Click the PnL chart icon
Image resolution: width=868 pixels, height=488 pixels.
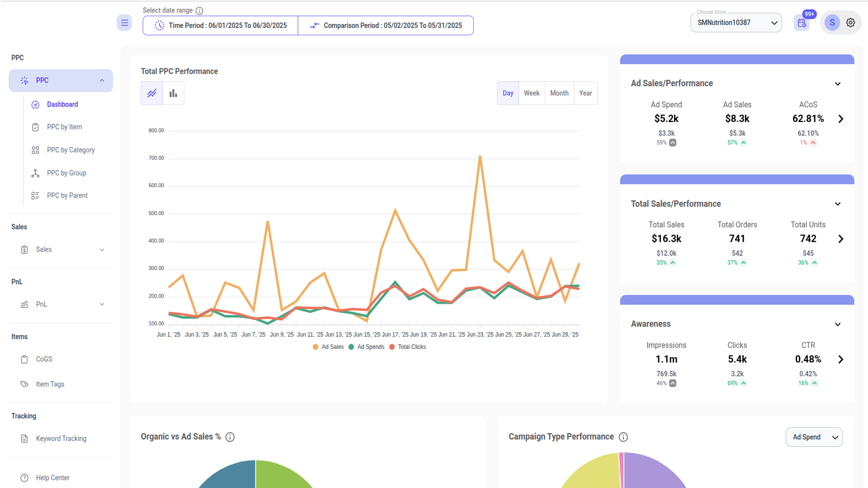pyautogui.click(x=24, y=305)
